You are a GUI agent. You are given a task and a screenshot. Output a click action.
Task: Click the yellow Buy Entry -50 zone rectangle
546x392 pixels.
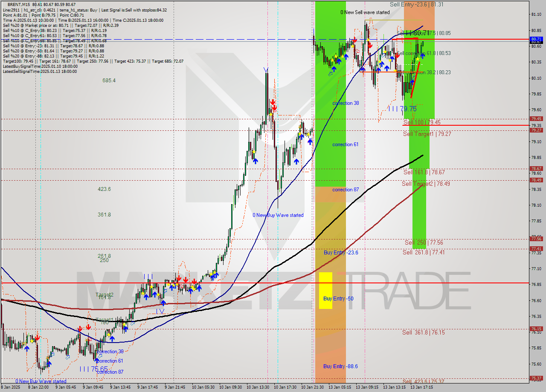click(x=325, y=291)
